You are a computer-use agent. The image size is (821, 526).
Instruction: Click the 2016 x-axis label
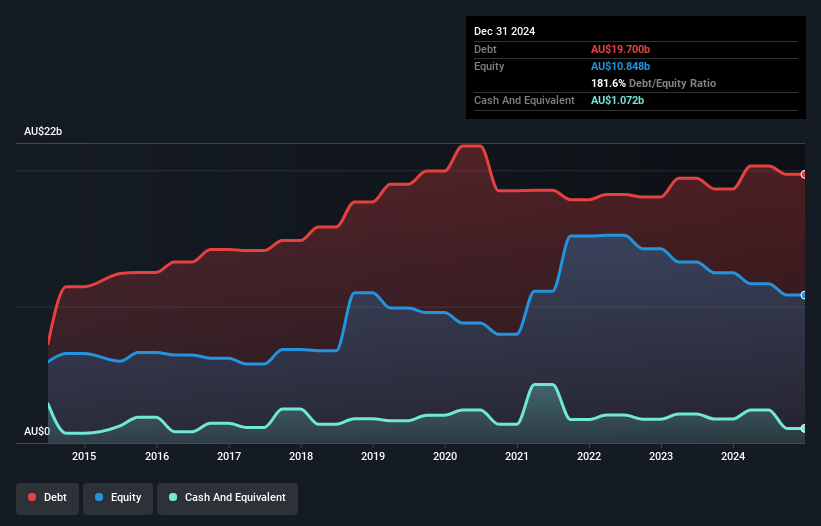click(x=157, y=456)
